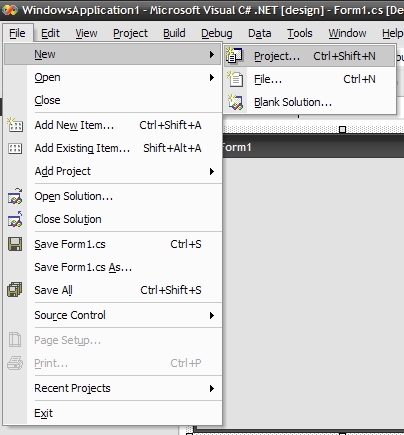Image resolution: width=404 pixels, height=435 pixels.
Task: Click the Blank Solution icon
Action: click(x=235, y=102)
